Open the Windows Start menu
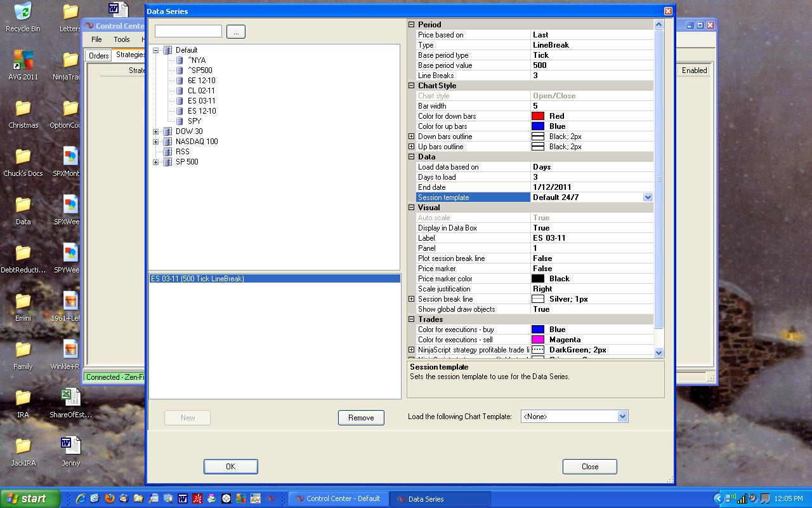 (x=30, y=498)
